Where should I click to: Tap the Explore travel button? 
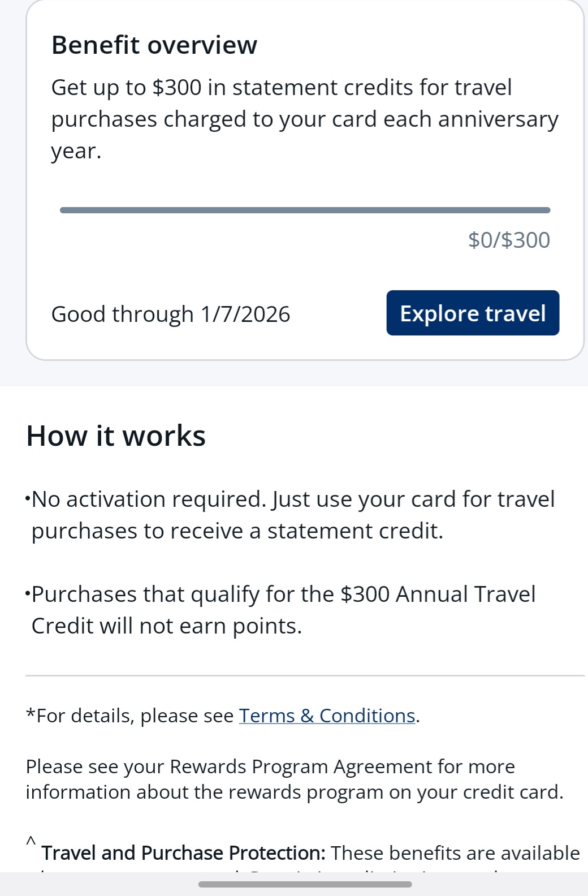(473, 313)
